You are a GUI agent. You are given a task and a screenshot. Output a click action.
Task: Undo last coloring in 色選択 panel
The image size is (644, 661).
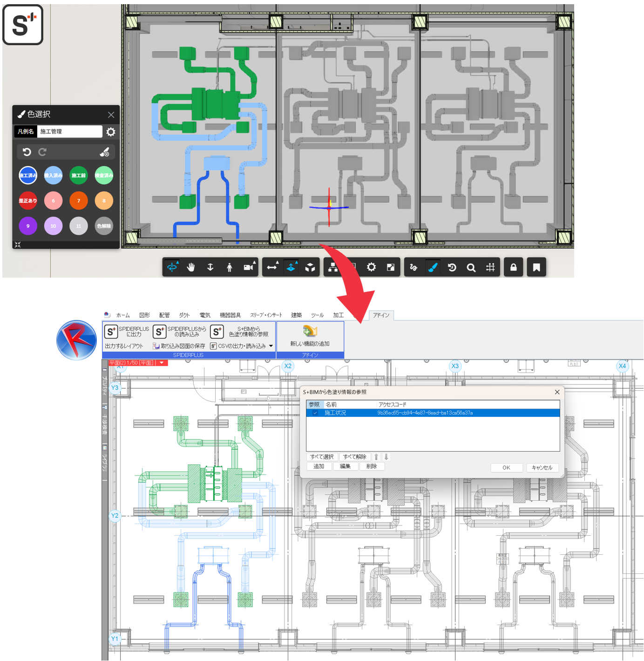tap(27, 152)
